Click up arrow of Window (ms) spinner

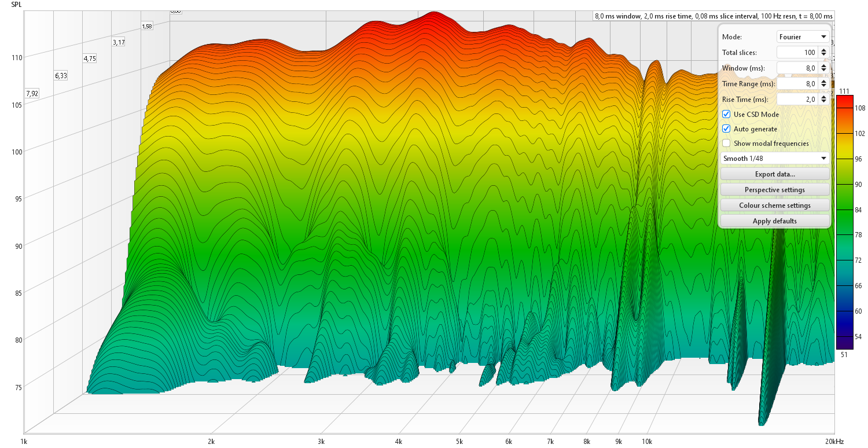coord(823,65)
